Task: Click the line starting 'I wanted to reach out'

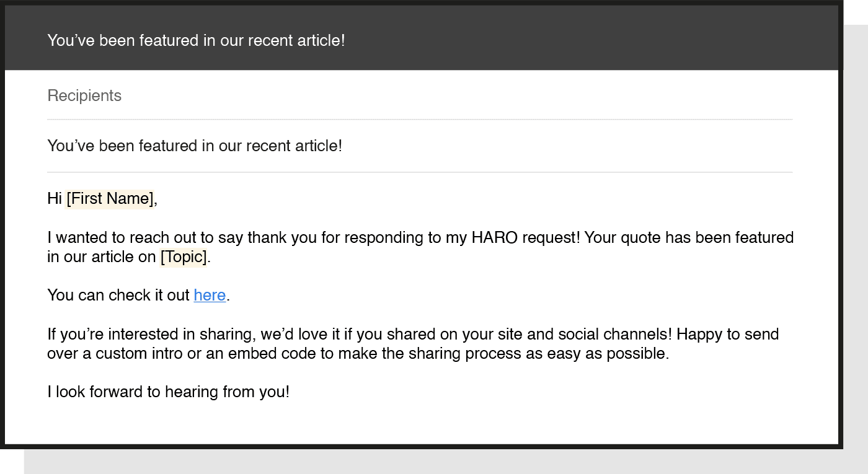Action: (420, 238)
